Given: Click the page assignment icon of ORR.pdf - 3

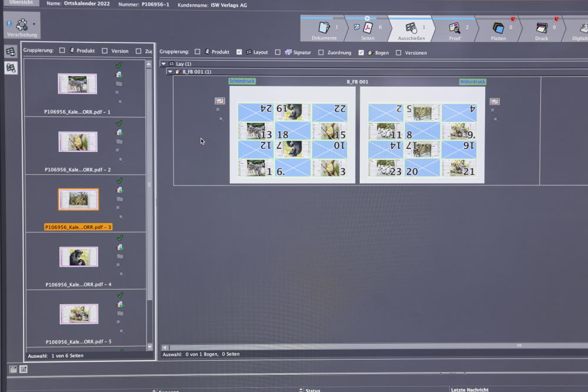Looking at the screenshot, I should click(x=119, y=190).
